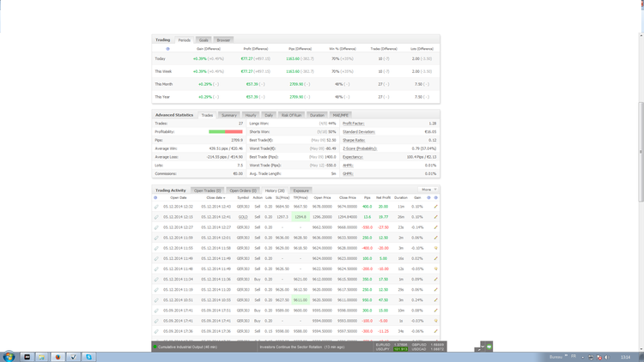The height and width of the screenshot is (362, 644).
Task: Click the Z-Score (Probability) label link
Action: 360,148
